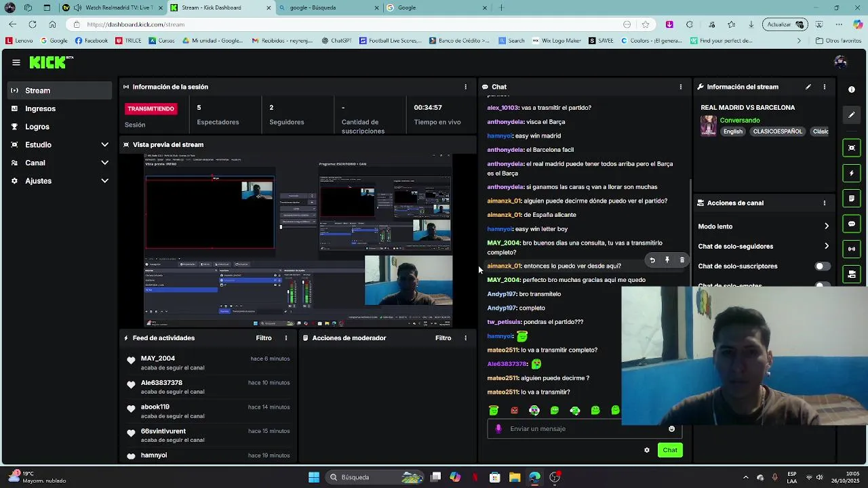The image size is (868, 488).
Task: Open Feed de actividades options menu
Action: pos(286,338)
